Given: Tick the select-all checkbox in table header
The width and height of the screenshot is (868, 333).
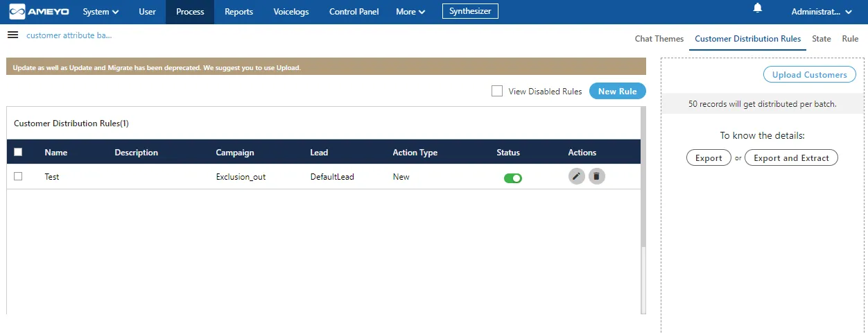Looking at the screenshot, I should pos(18,152).
